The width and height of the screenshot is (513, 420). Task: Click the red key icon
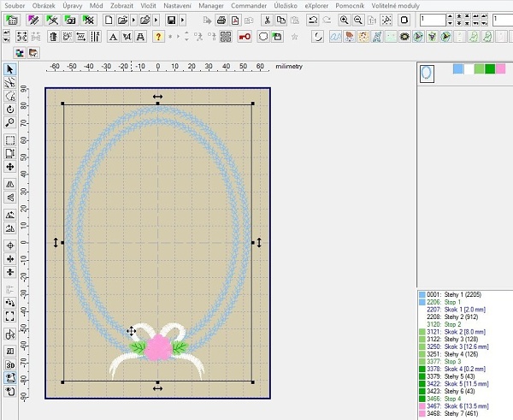coord(245,36)
